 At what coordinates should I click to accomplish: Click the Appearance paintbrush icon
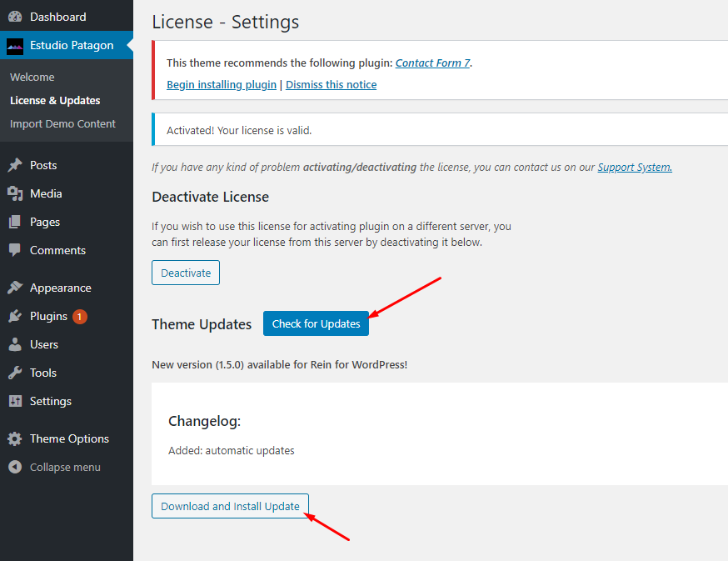pos(15,288)
